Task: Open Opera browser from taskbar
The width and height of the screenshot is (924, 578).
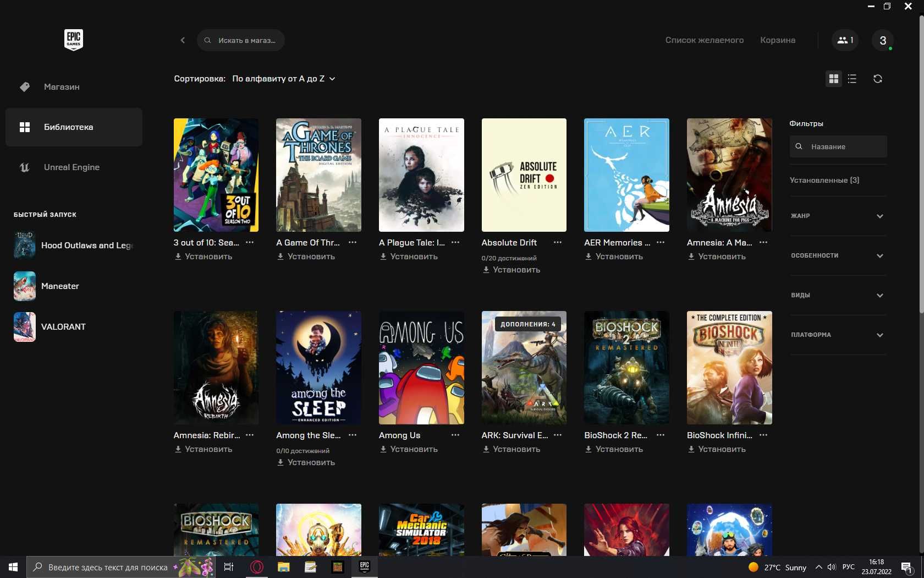Action: coord(256,567)
